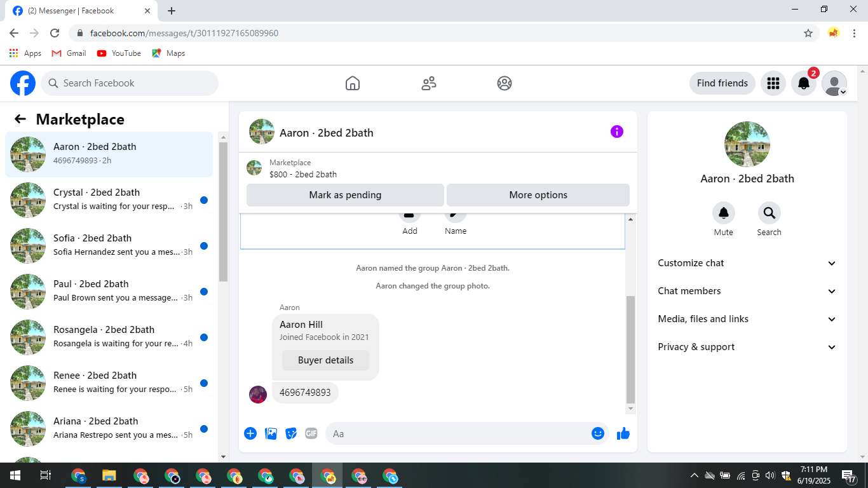Open the Aaron · 2bed 2bath conversation

[109, 154]
